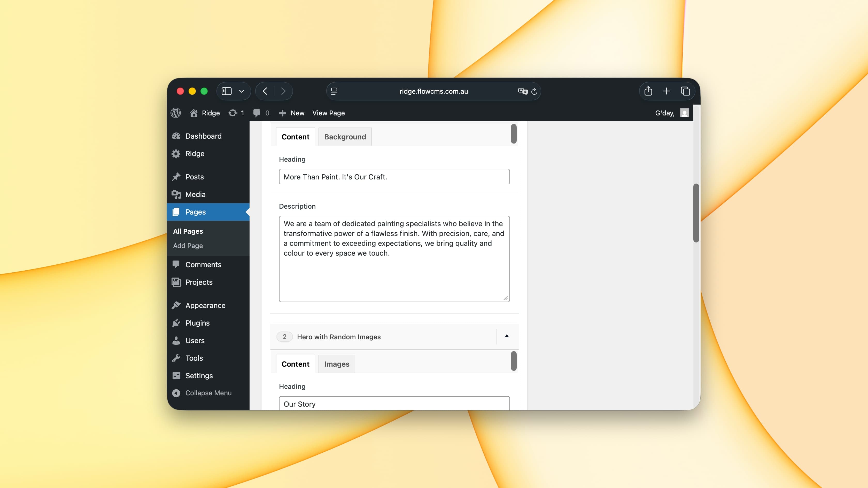The width and height of the screenshot is (868, 488).
Task: Click Collapse Menu in the sidebar
Action: point(208,393)
